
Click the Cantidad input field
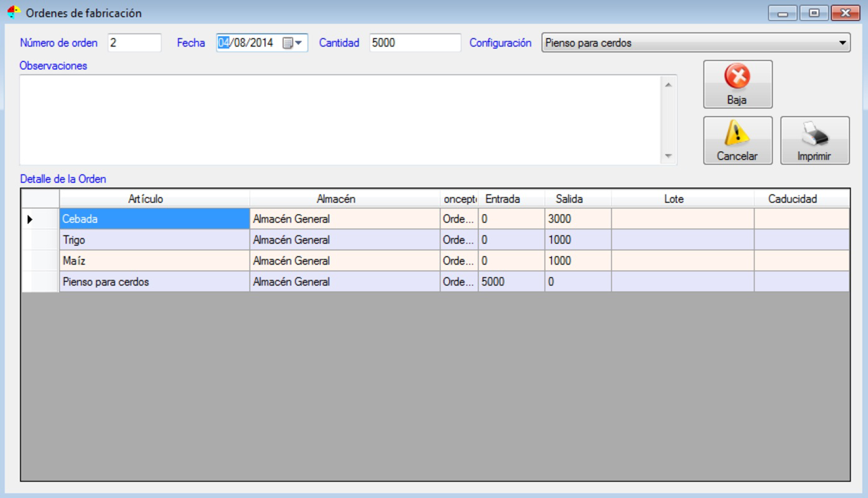click(414, 43)
